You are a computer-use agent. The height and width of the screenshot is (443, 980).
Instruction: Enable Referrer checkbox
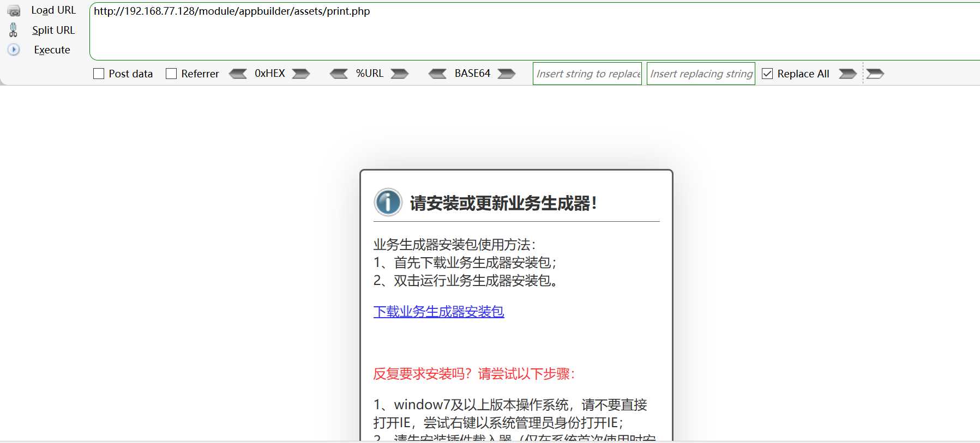171,74
